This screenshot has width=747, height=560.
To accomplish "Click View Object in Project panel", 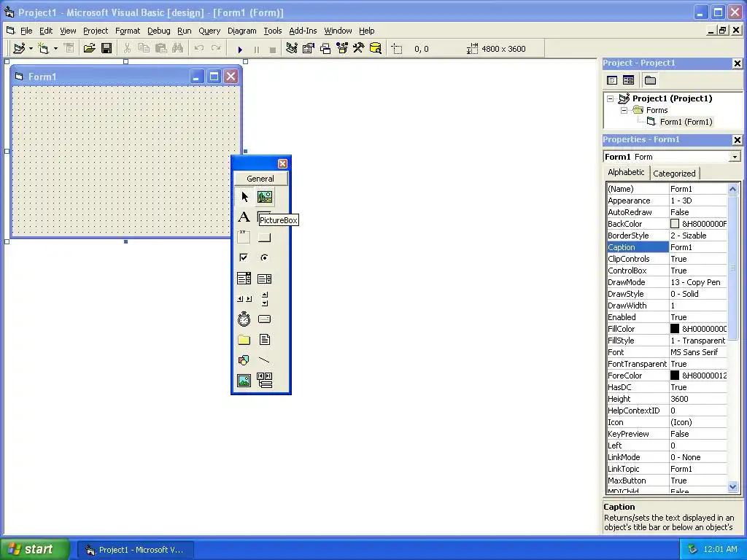I will point(628,80).
